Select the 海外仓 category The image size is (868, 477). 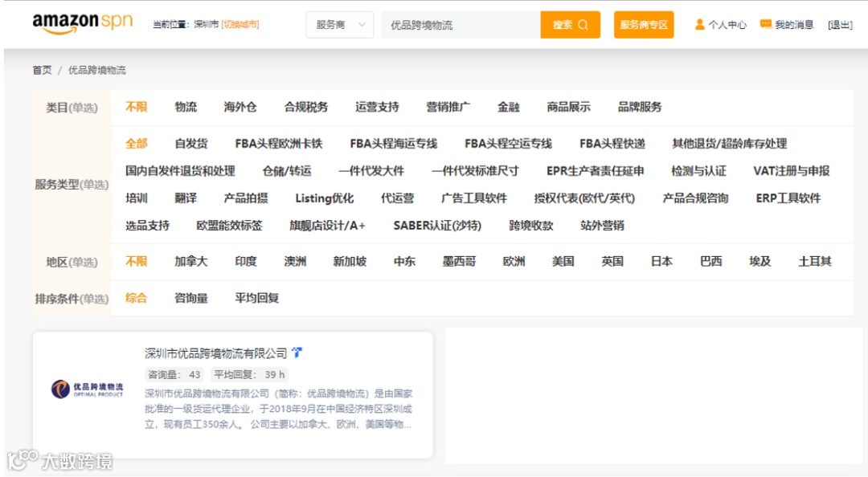pos(240,107)
